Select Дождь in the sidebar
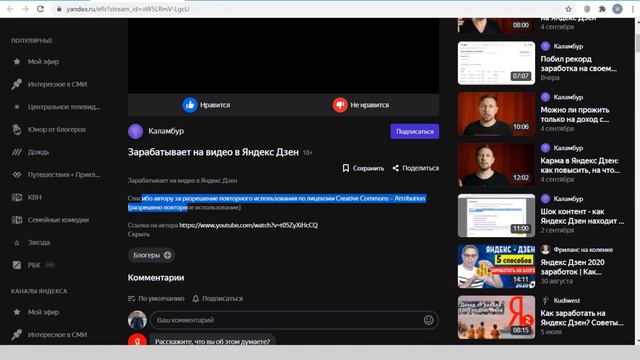The image size is (640, 360). pyautogui.click(x=38, y=152)
